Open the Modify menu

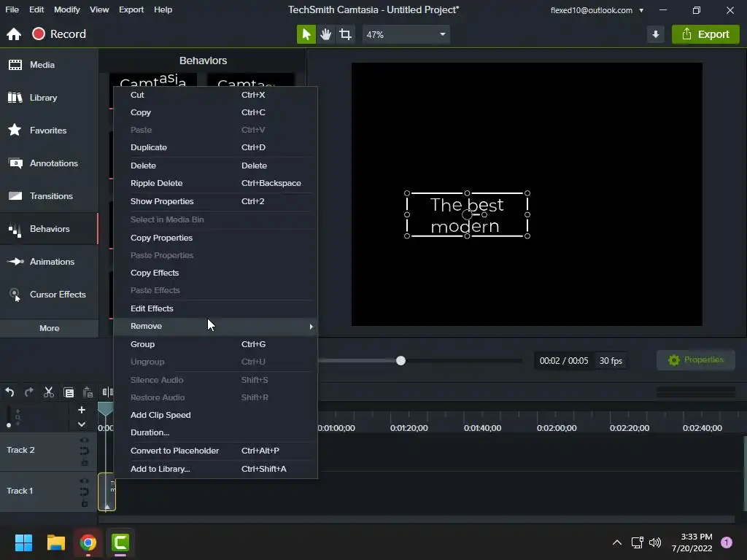(66, 9)
